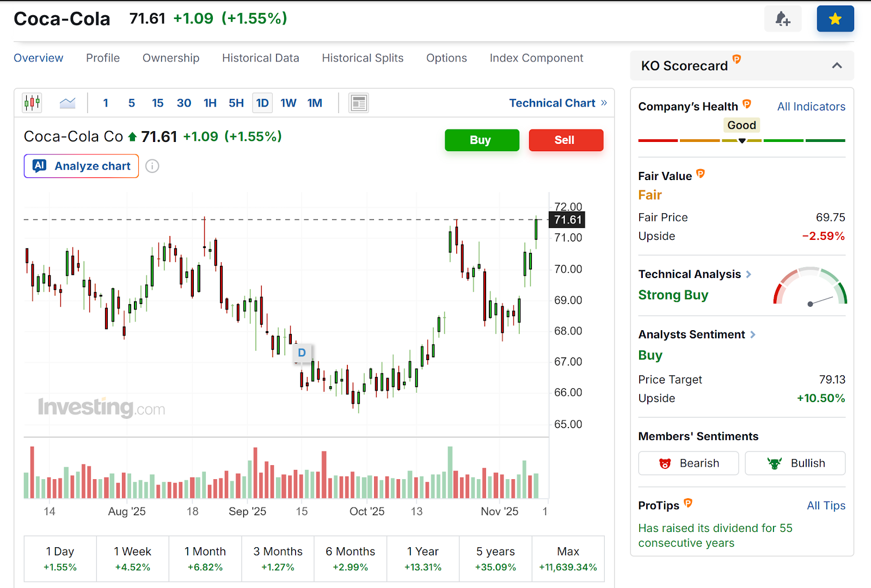Switch to the Historical Data tab

(260, 58)
